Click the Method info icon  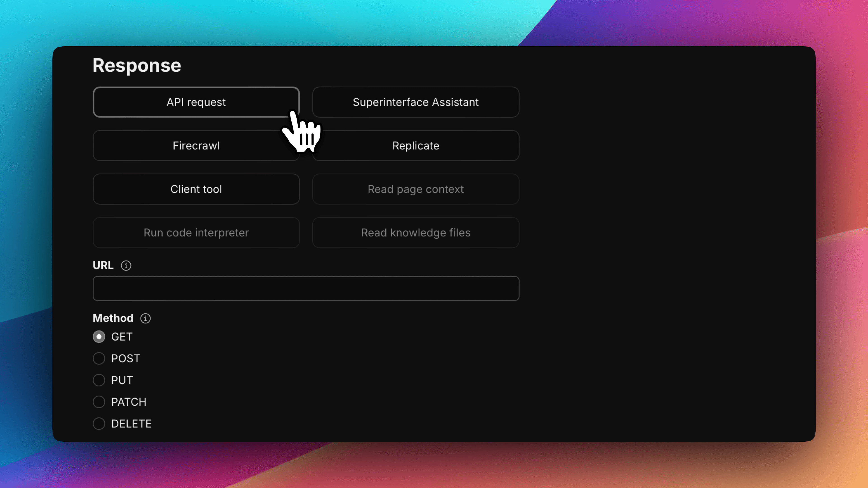tap(145, 318)
